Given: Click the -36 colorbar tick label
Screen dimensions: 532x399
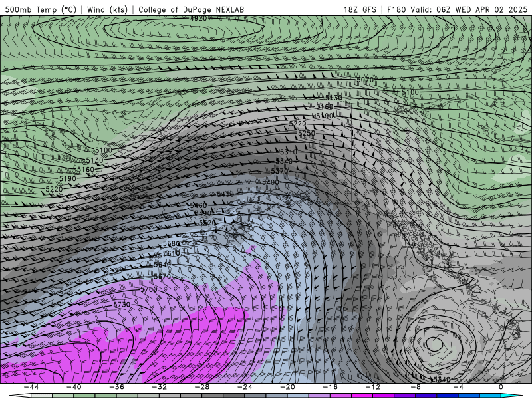Looking at the screenshot, I should point(116,387).
